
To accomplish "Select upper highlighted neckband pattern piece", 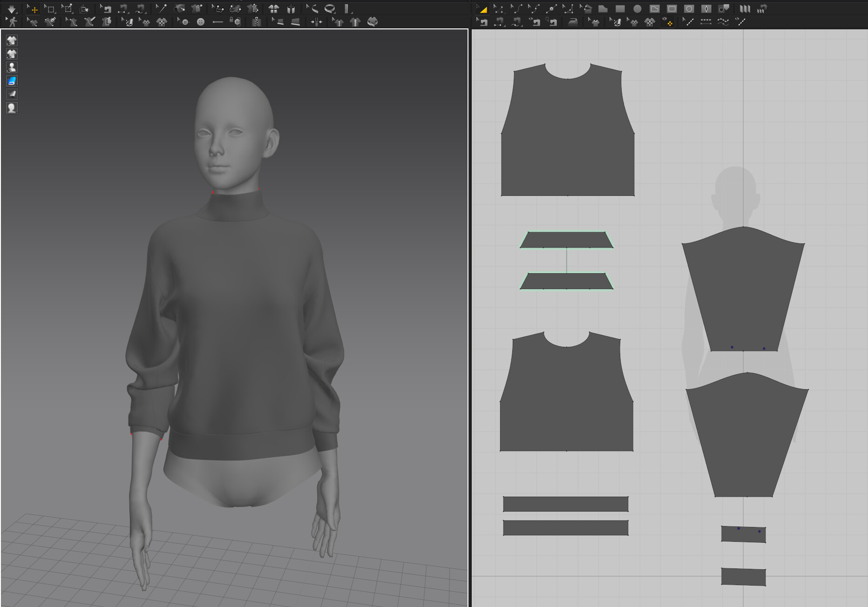I will tap(566, 240).
